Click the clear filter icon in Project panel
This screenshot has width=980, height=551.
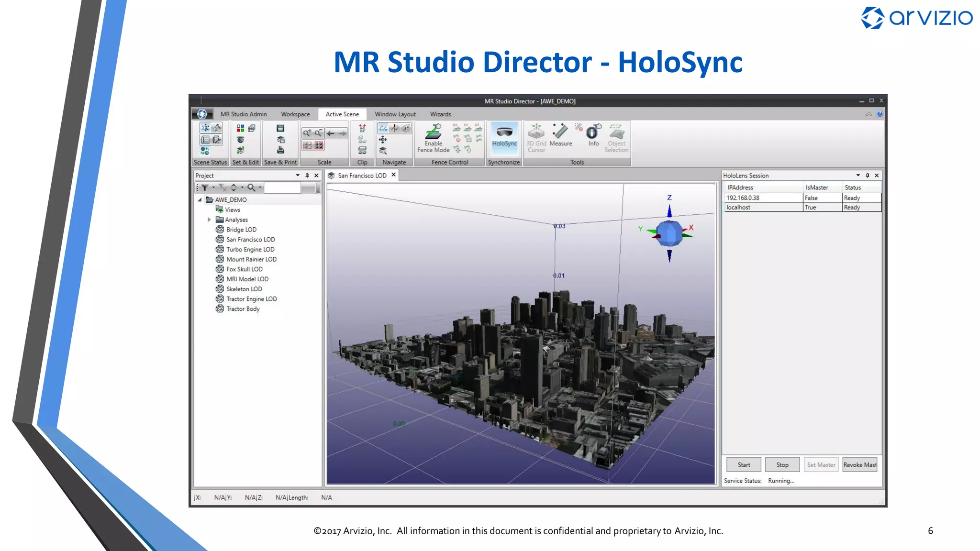[222, 187]
